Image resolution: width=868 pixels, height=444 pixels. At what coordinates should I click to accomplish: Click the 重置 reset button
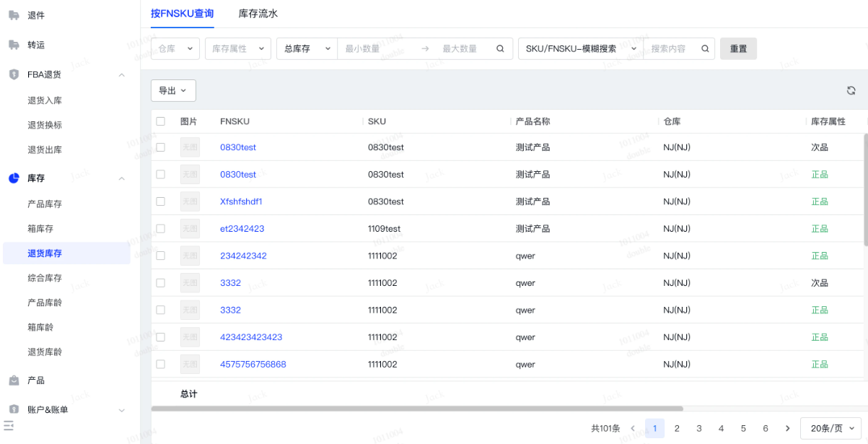[x=738, y=49]
